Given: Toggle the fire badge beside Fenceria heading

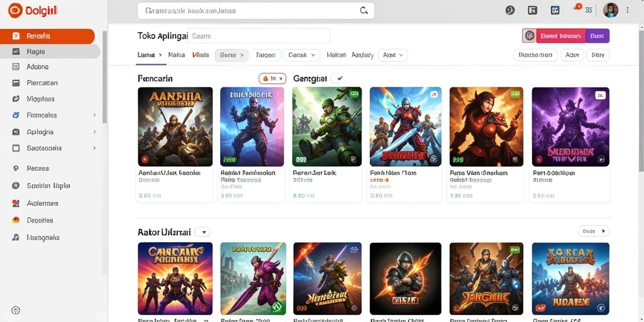Looking at the screenshot, I should [x=272, y=78].
